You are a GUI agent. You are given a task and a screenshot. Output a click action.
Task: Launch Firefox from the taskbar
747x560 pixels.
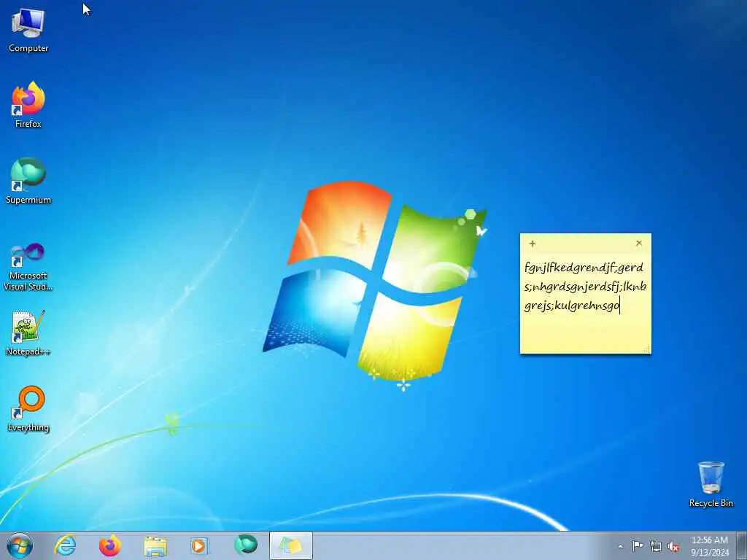tap(110, 545)
